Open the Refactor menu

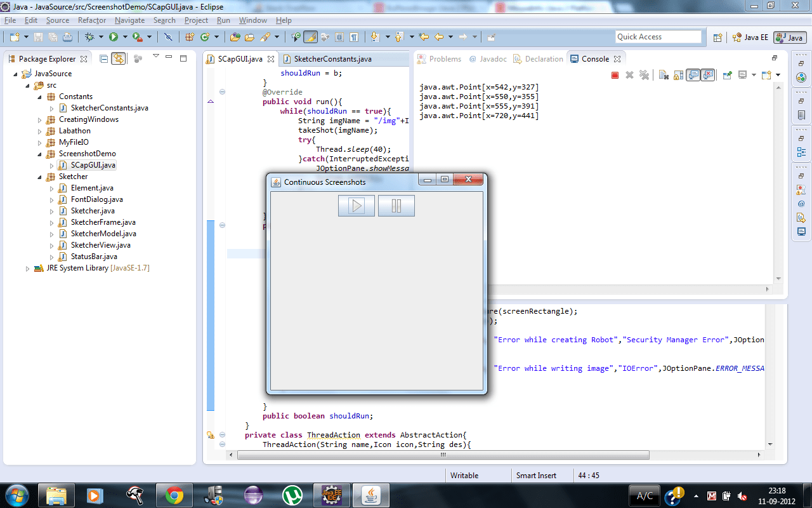coord(92,20)
